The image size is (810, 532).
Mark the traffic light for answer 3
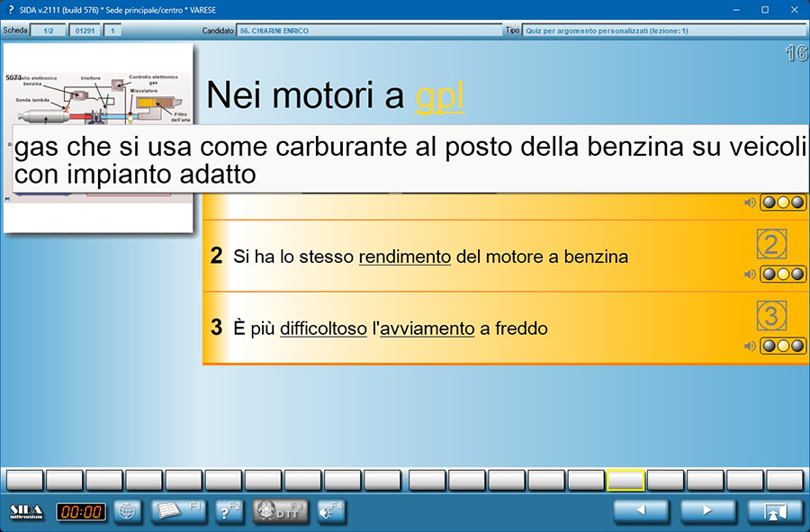coord(783,347)
